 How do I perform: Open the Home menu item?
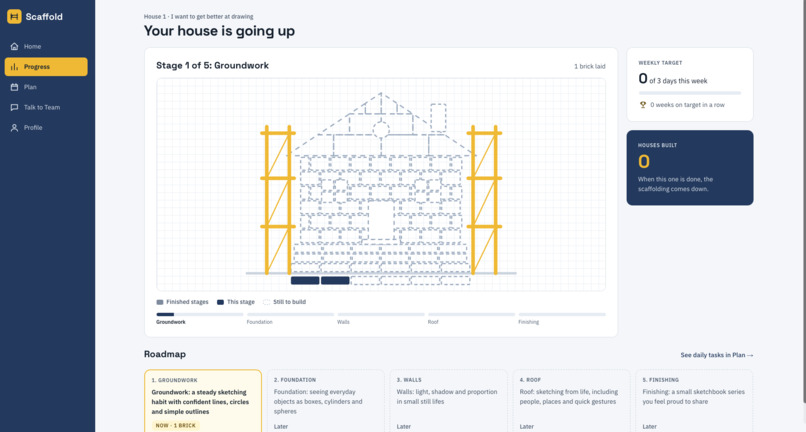pos(46,46)
